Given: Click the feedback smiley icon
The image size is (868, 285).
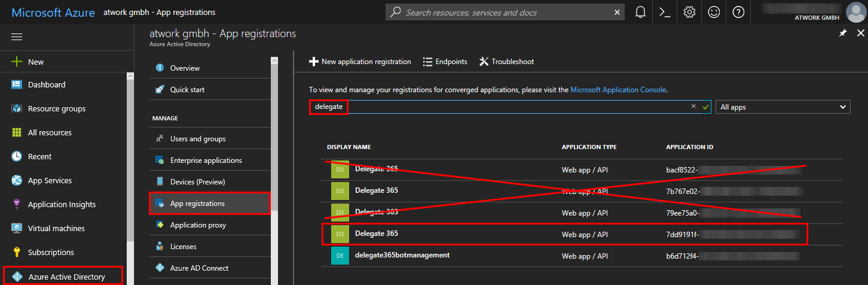Looking at the screenshot, I should [714, 12].
